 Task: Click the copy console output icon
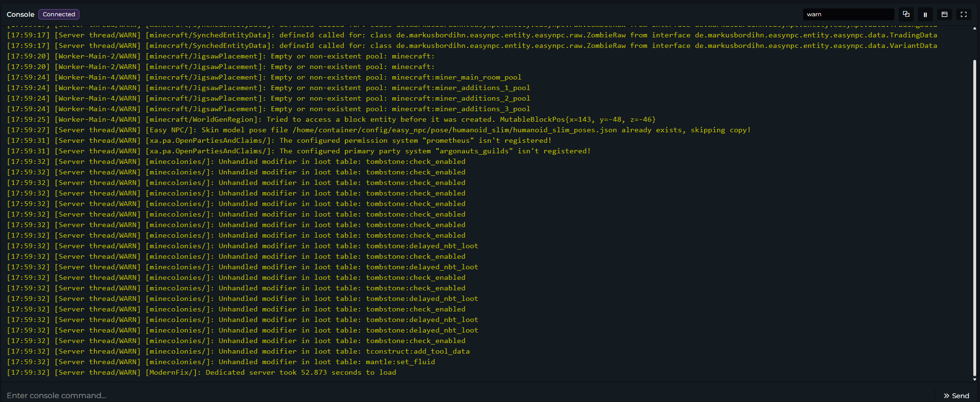tap(906, 14)
